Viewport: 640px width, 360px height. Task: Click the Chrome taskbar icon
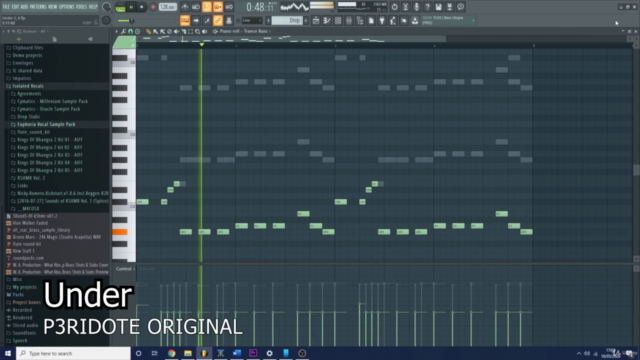click(171, 353)
